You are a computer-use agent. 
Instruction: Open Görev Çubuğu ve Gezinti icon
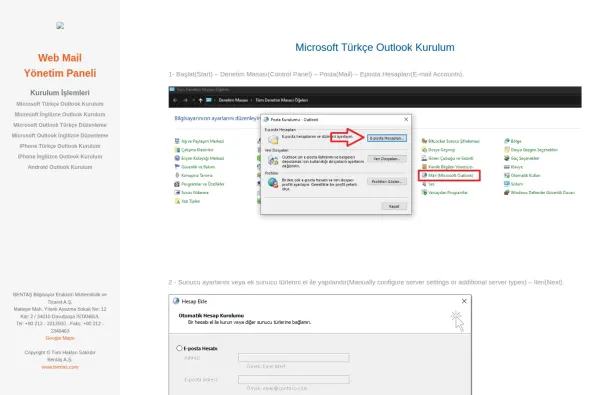point(424,158)
